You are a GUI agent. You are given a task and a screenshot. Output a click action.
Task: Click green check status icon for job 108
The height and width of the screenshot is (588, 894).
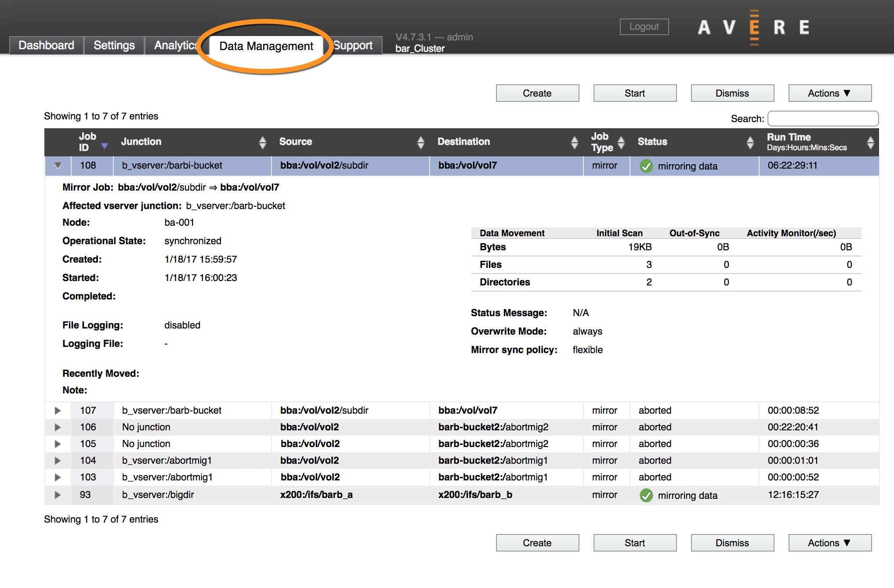click(646, 166)
